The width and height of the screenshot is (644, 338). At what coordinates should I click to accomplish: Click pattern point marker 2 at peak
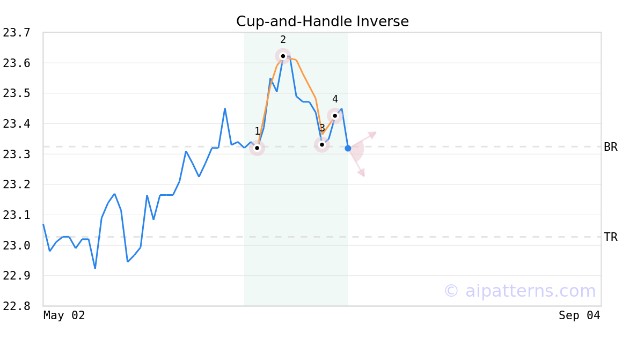(x=283, y=56)
